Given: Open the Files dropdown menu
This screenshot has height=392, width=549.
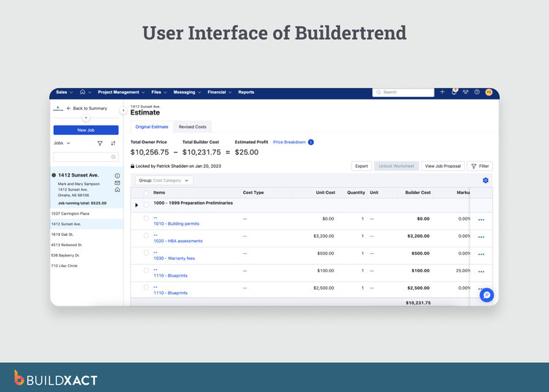Looking at the screenshot, I should pyautogui.click(x=159, y=92).
